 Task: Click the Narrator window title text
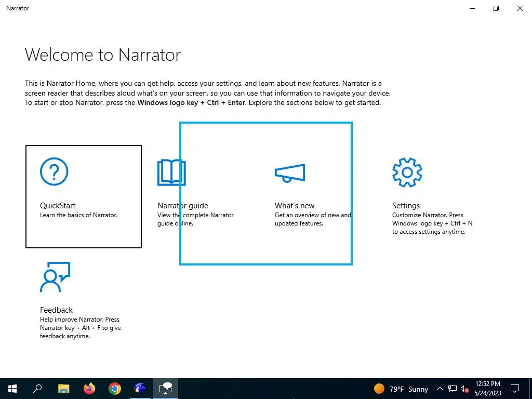coord(18,8)
